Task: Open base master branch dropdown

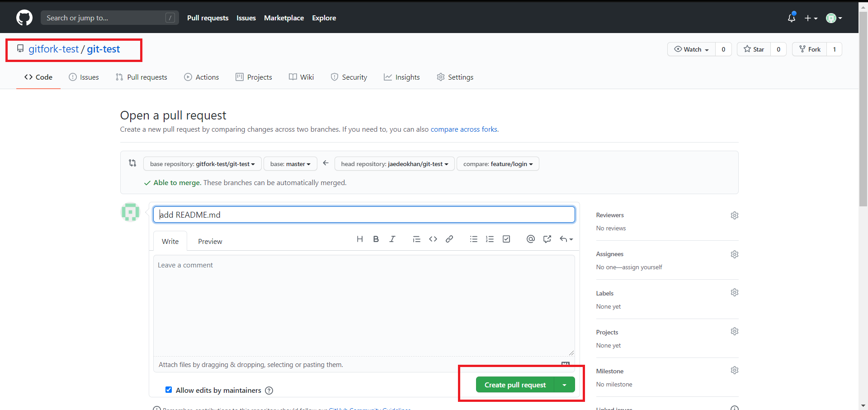Action: (290, 164)
